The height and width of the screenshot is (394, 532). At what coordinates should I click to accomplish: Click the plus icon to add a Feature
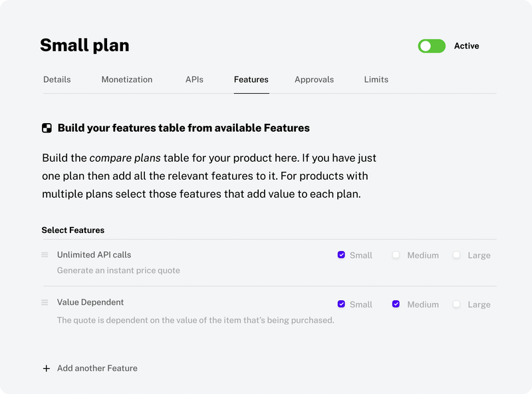tap(46, 368)
